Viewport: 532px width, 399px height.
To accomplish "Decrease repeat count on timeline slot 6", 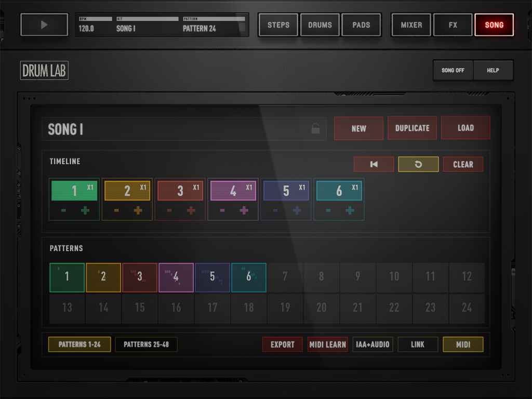I will click(x=327, y=210).
